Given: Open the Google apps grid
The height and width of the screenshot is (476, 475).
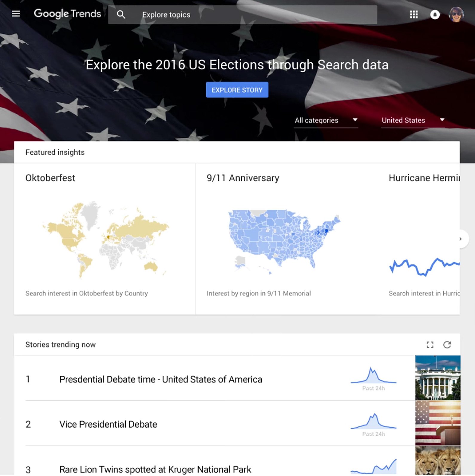Looking at the screenshot, I should pos(414,14).
